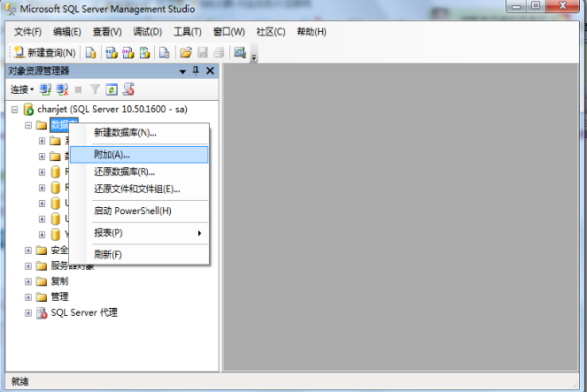Click the last icon in Object Explorer toolbar
Viewport: 587px width, 392px height.
[128, 89]
